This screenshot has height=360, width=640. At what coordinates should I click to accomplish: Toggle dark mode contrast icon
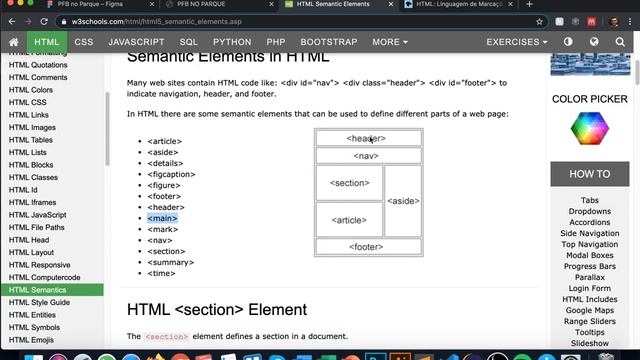568,42
